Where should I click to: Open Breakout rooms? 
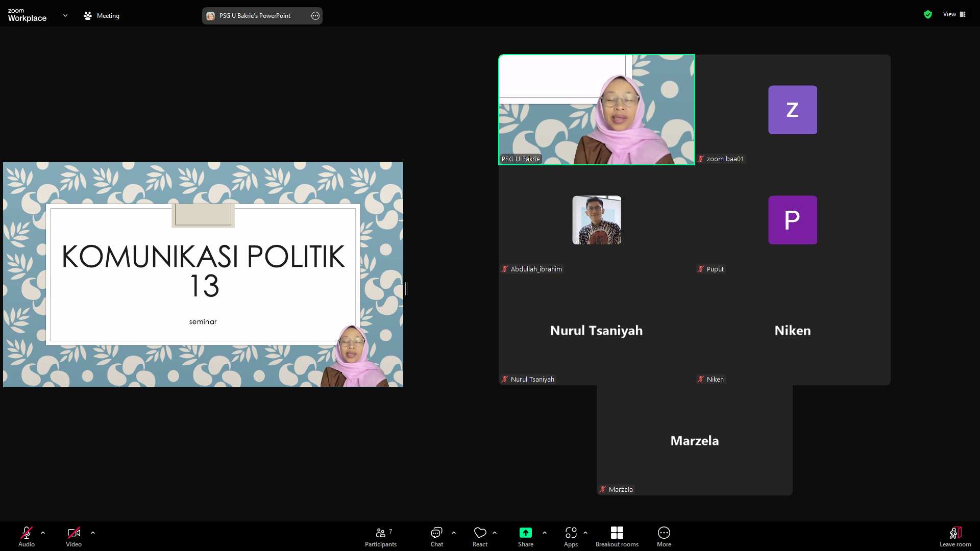click(617, 536)
